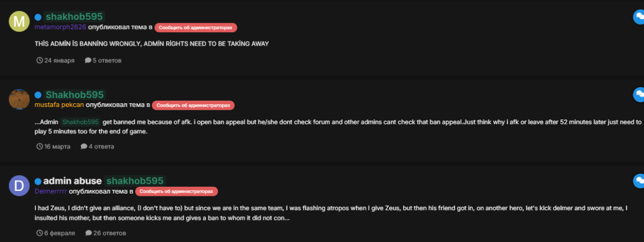Click the red forum category tag under metamorph2626's topic
Screen dimensions: 644x242
(196, 27)
